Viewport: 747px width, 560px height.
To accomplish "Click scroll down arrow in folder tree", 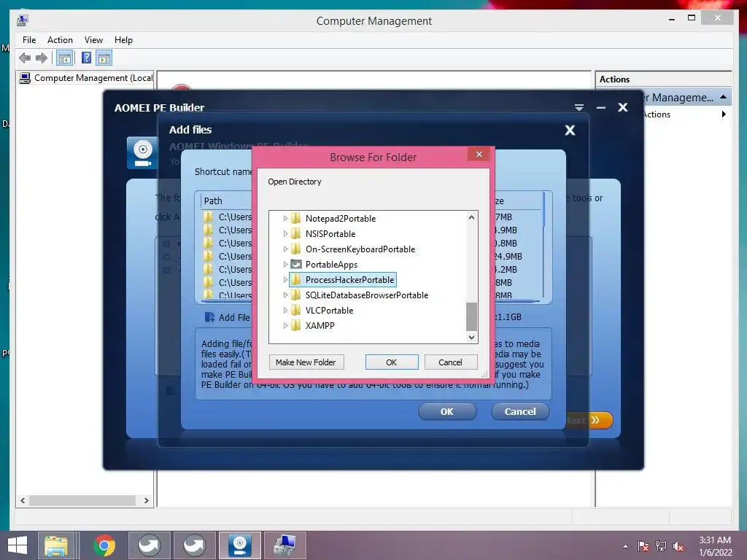I will pyautogui.click(x=471, y=337).
